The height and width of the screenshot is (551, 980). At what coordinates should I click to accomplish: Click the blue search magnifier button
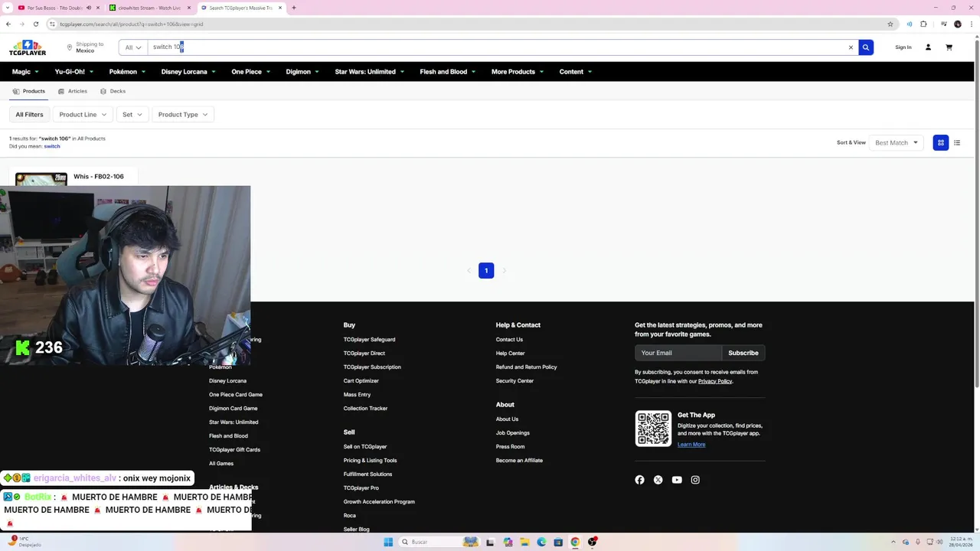click(866, 47)
